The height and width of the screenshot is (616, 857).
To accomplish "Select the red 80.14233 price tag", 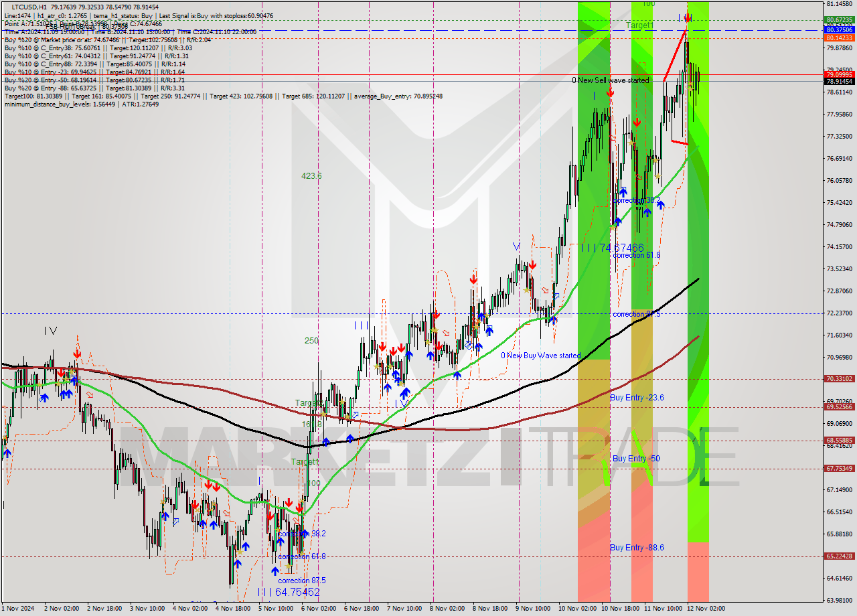I will point(839,38).
